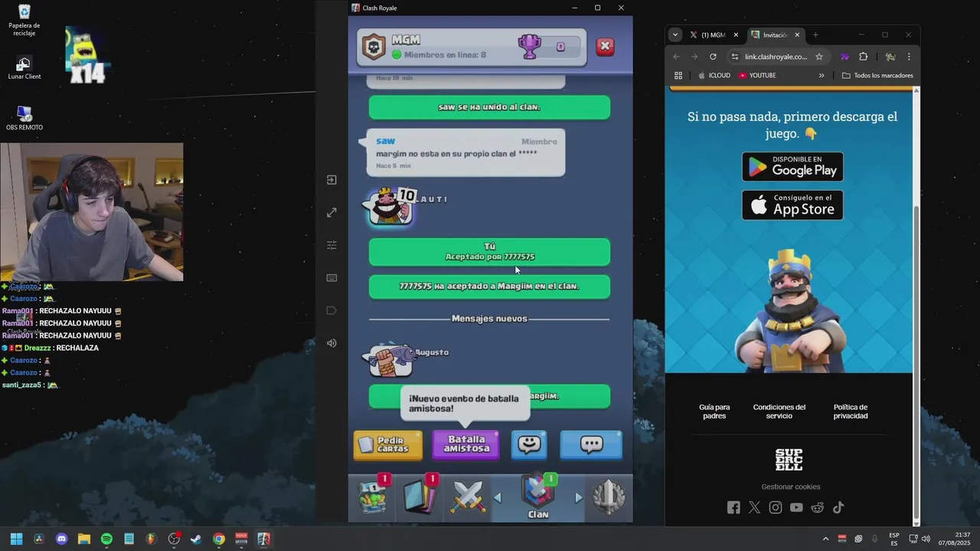This screenshot has width=980, height=551.
Task: Bookmark this page with the star
Action: coord(818,57)
